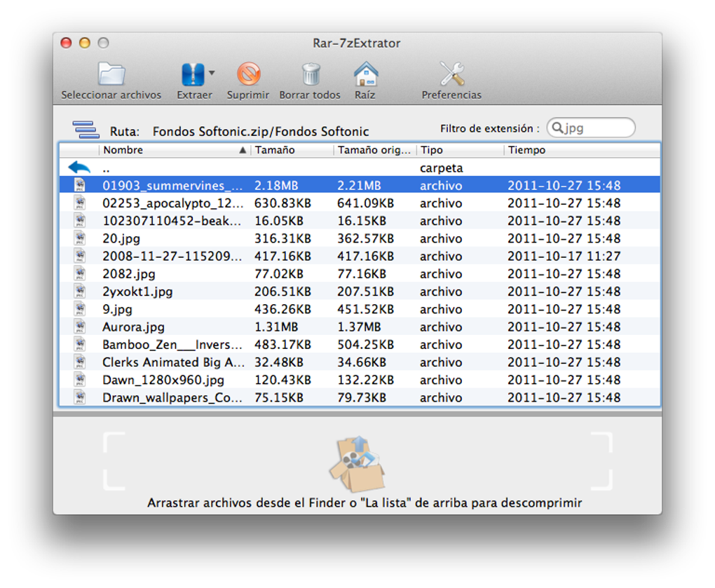
Task: Click the list view icon beside Ruta
Action: click(86, 130)
